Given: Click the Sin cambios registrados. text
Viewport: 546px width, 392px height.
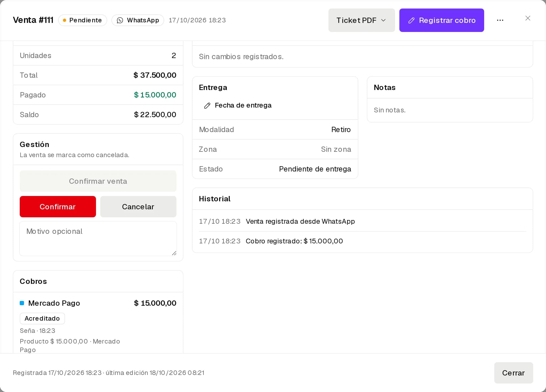Looking at the screenshot, I should tap(241, 56).
